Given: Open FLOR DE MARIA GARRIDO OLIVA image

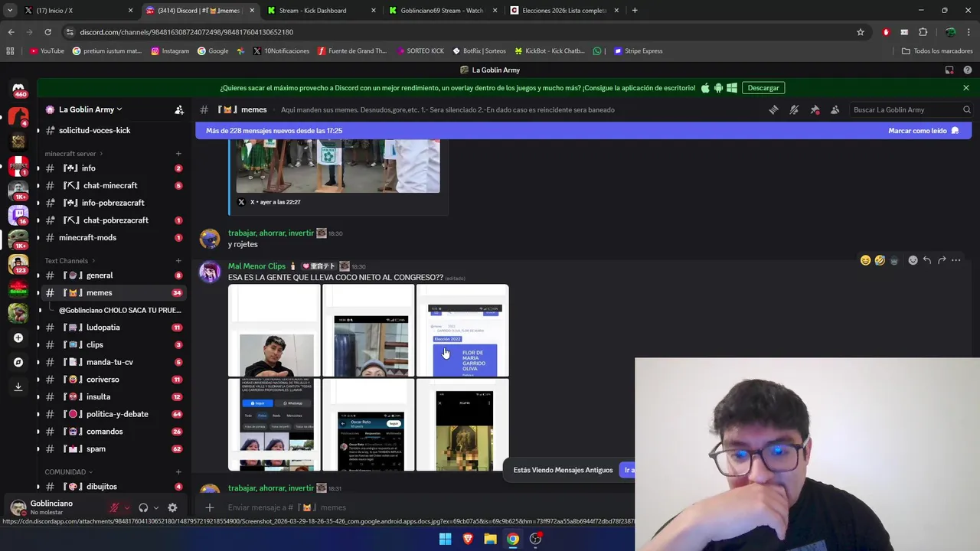Looking at the screenshot, I should (462, 331).
